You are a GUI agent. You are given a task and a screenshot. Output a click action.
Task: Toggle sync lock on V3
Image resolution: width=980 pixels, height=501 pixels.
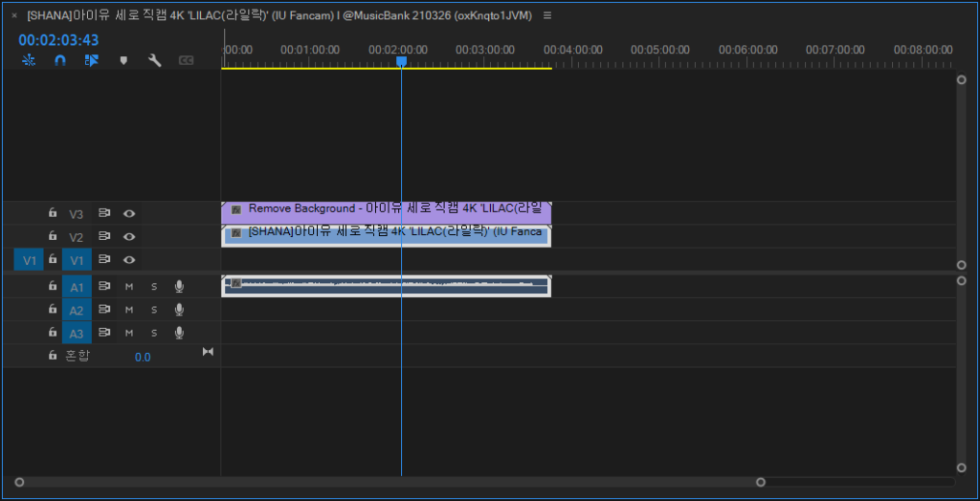(x=104, y=213)
